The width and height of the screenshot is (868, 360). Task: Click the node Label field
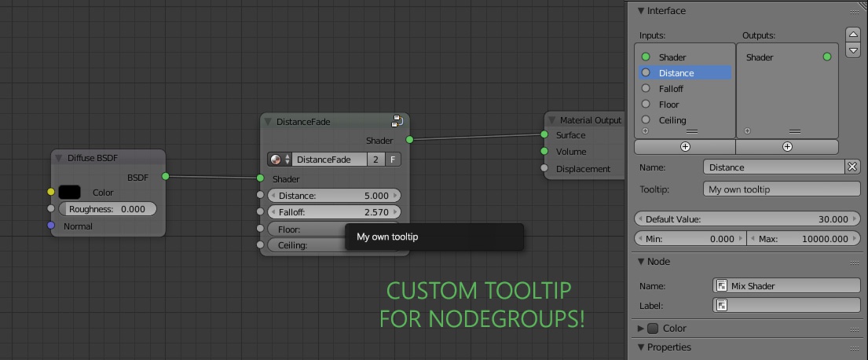(x=786, y=305)
